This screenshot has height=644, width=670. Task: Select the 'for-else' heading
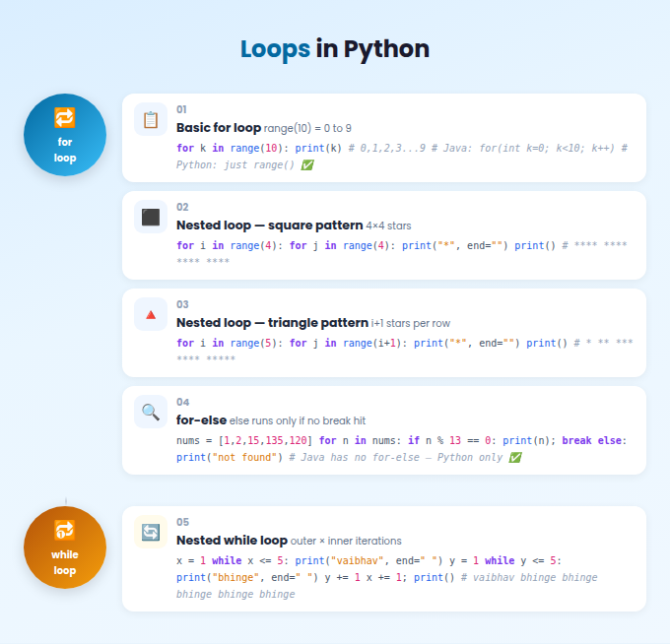tap(201, 420)
